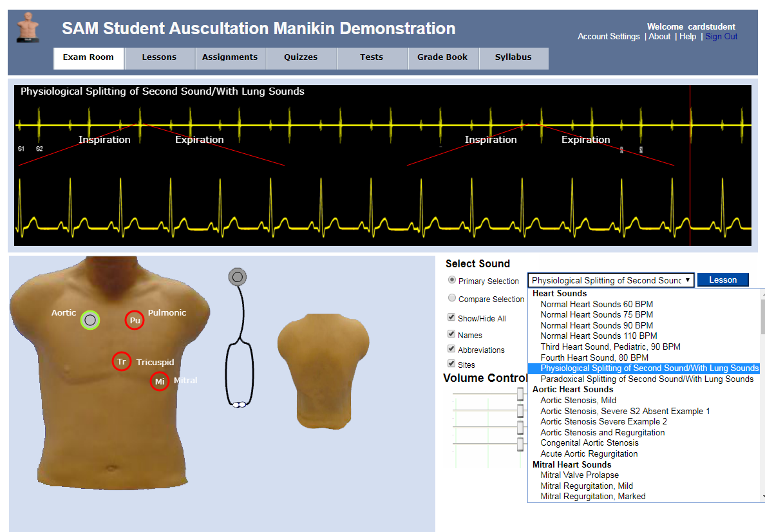765x532 pixels.
Task: Pick Normal Heart Sounds 110 BPM option
Action: coord(599,336)
